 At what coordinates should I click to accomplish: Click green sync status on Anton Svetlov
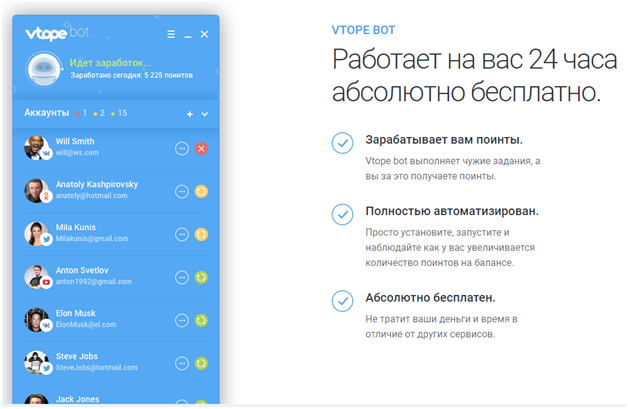coord(201,277)
